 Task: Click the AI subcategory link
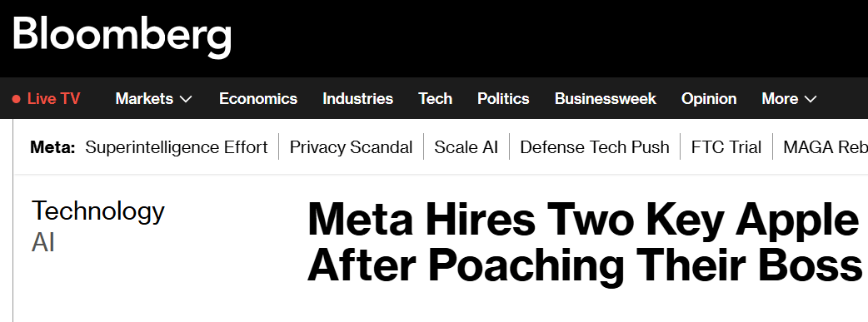click(43, 242)
